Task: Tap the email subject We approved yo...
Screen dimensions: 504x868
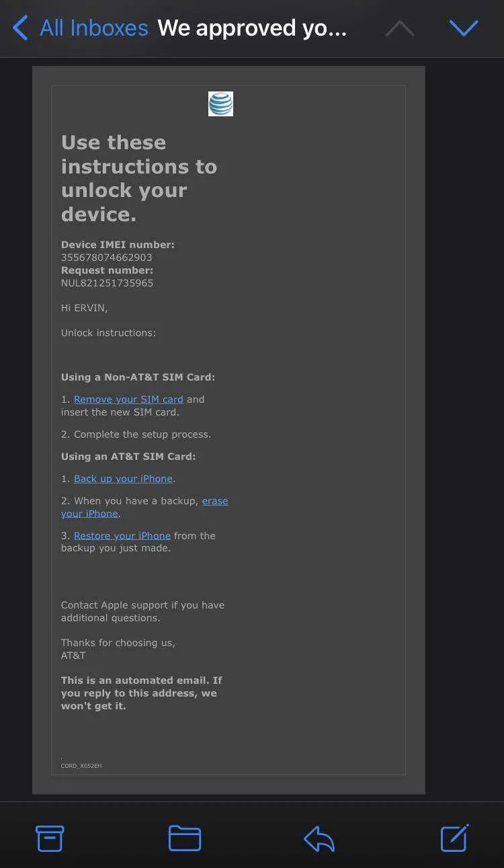Action: point(252,28)
